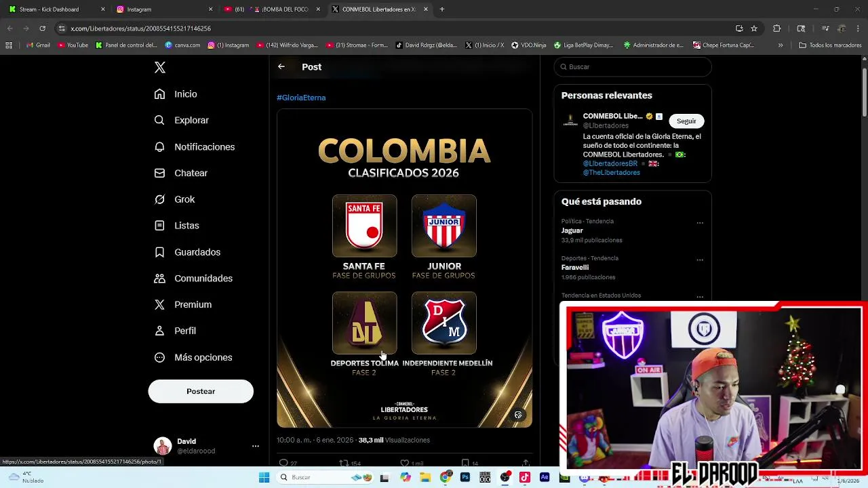Open the Colombia Clasificados 2026 image
Screen dimensions: 868x488
point(404,268)
